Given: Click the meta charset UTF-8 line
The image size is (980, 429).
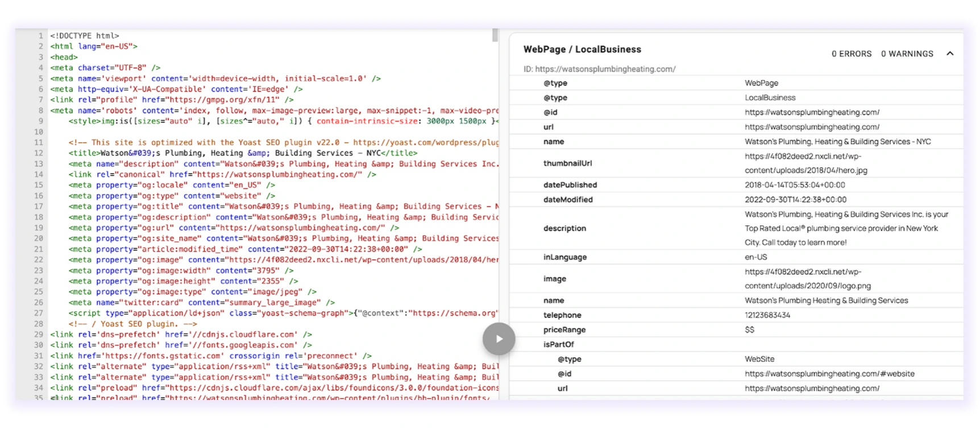Looking at the screenshot, I should click(x=105, y=68).
